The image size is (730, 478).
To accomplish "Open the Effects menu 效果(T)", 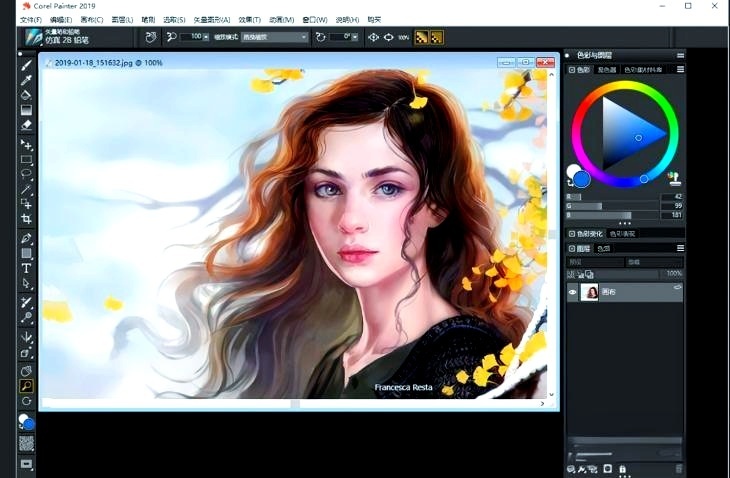I will click(250, 20).
